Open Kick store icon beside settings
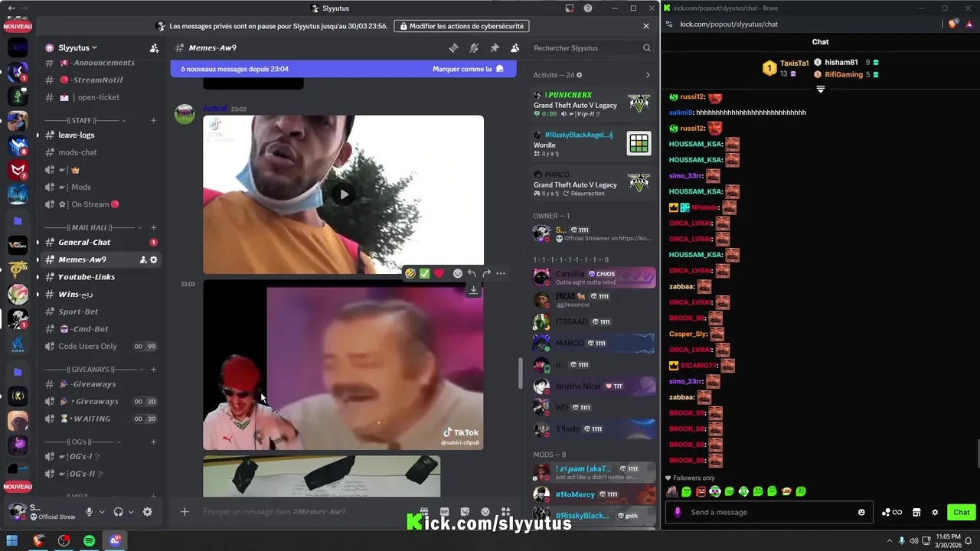 pos(916,512)
